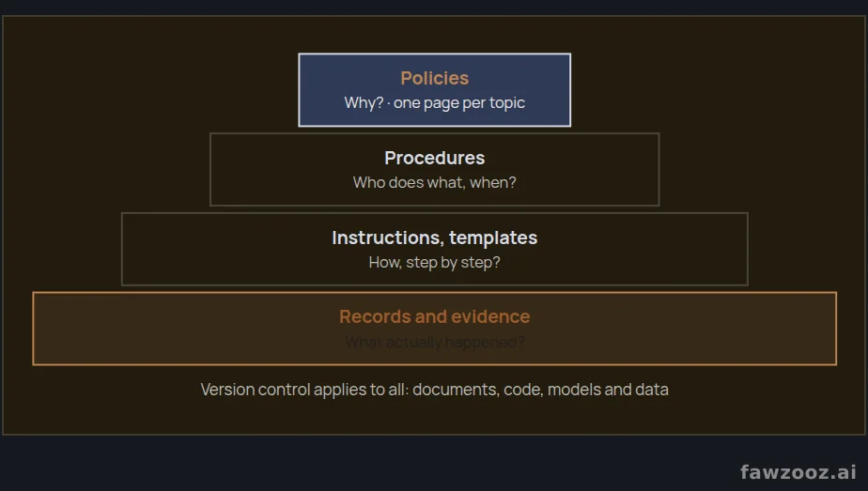Viewport: 868px width, 491px height.
Task: Click the 'Instructions, templates' heading text
Action: 435,238
